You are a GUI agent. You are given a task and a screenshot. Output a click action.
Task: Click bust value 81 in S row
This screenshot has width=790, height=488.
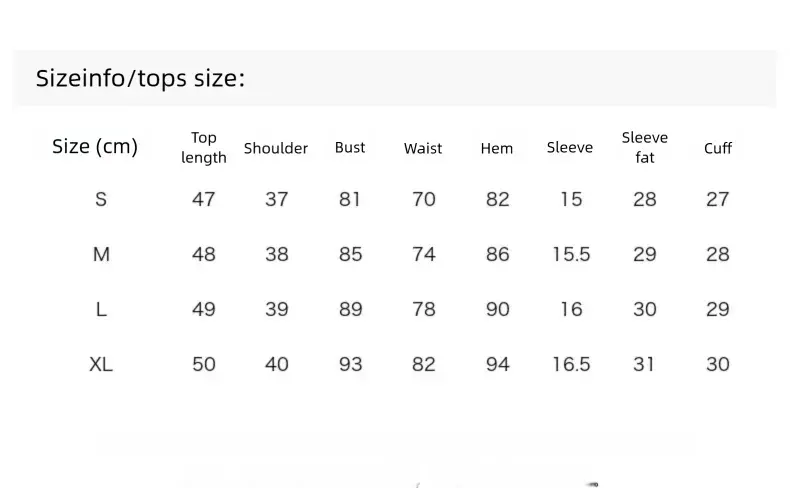point(350,199)
